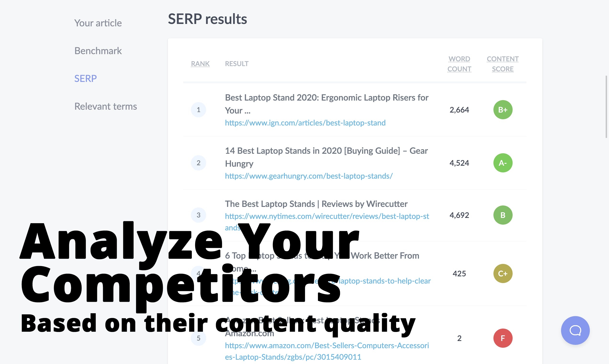Open the gearhungry.com best-laptop-stands link

point(309,176)
